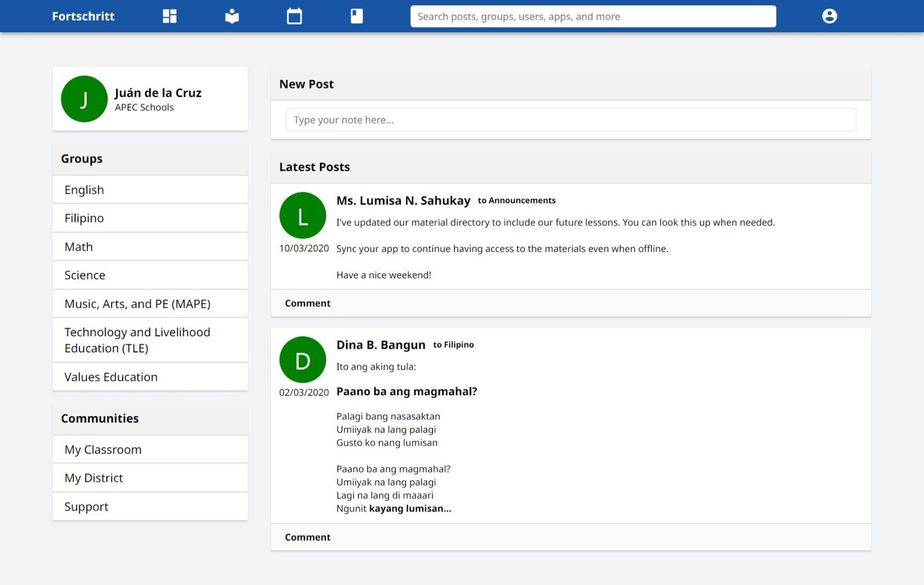Click Dina B. Bangun's D avatar
Screen dimensions: 924x585
coord(303,360)
